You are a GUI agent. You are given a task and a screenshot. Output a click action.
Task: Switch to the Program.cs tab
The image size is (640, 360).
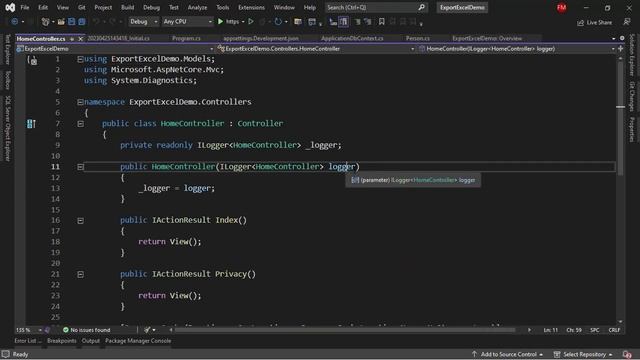pos(186,38)
